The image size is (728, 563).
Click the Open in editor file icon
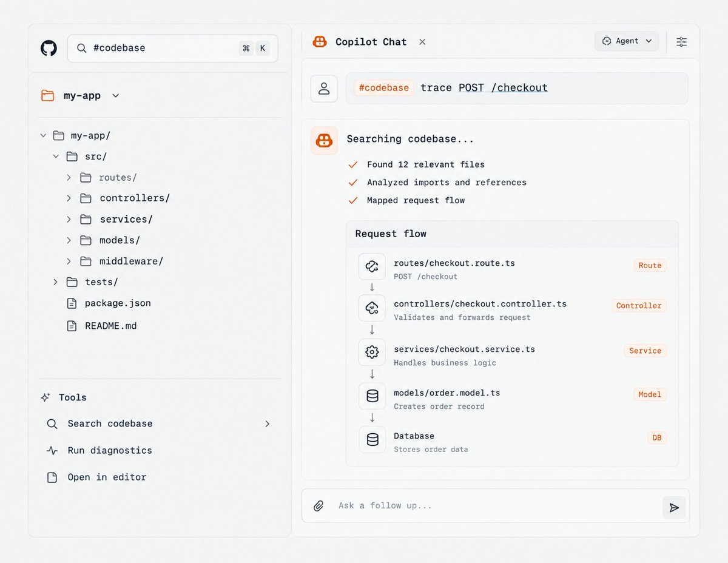pos(52,477)
